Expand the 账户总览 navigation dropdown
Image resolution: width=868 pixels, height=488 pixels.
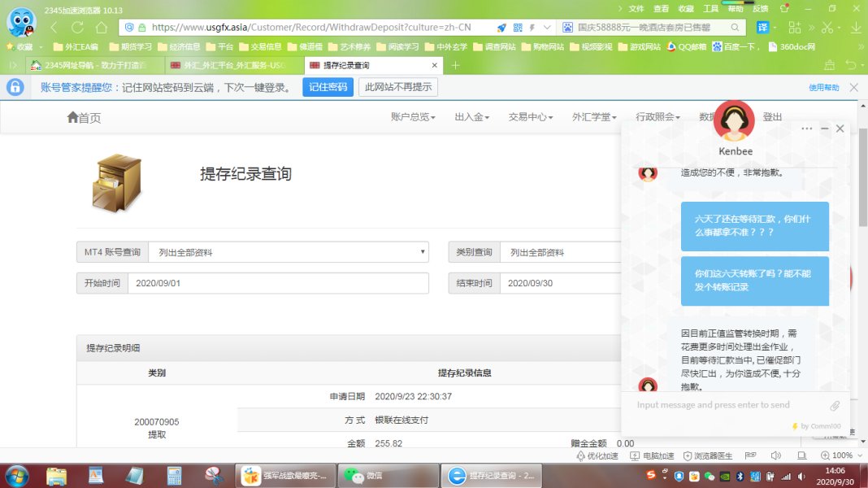(x=413, y=117)
